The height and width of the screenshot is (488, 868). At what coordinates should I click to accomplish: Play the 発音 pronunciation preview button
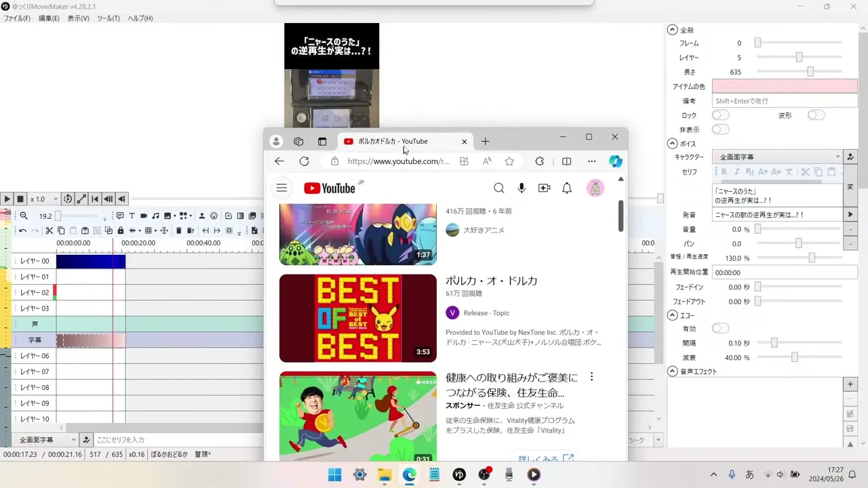[850, 214]
